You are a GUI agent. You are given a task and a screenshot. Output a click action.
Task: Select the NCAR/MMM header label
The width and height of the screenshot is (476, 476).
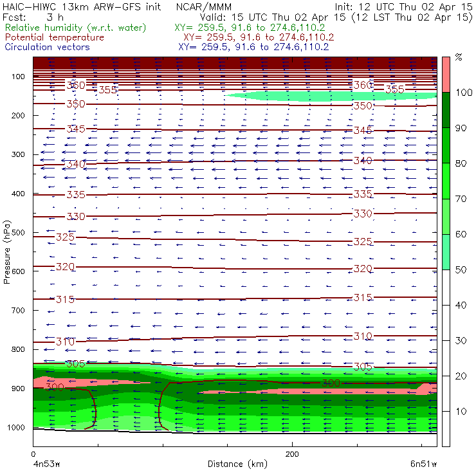click(204, 6)
